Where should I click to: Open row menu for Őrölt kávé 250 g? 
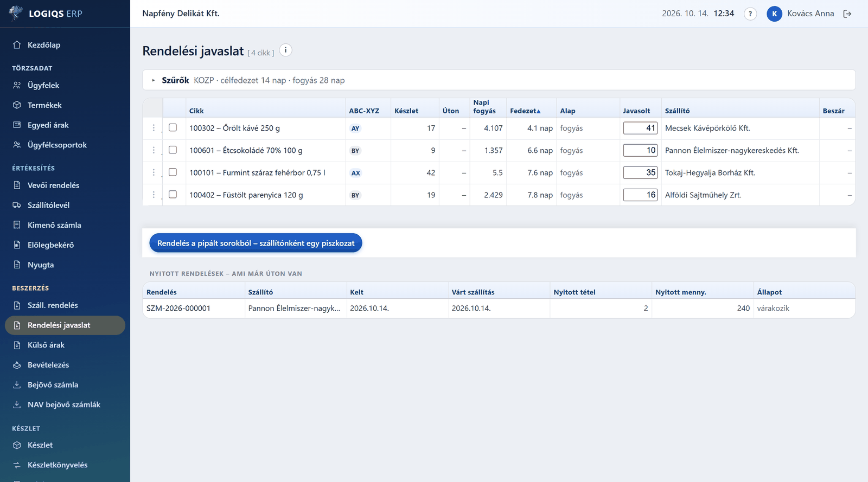pos(154,128)
